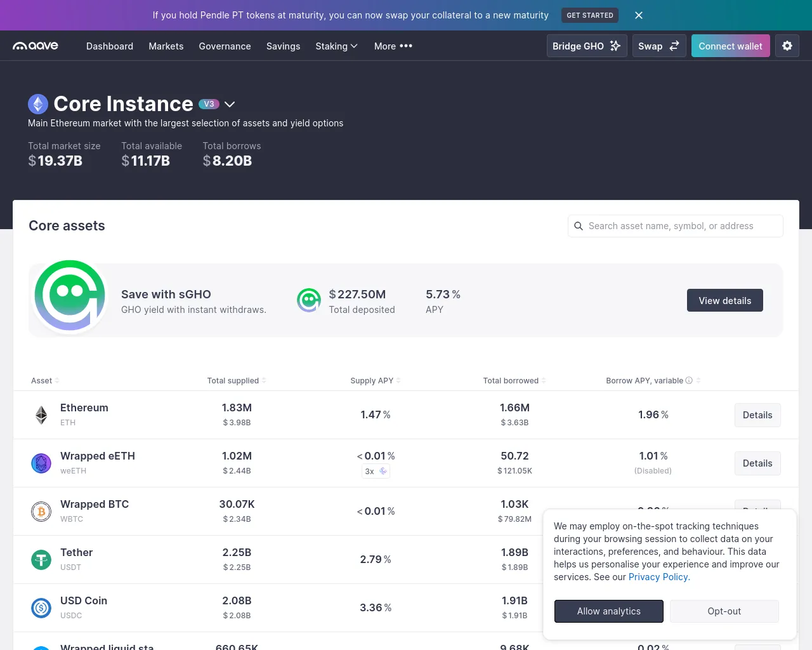Open the Governance page
The height and width of the screenshot is (650, 812).
coord(225,46)
